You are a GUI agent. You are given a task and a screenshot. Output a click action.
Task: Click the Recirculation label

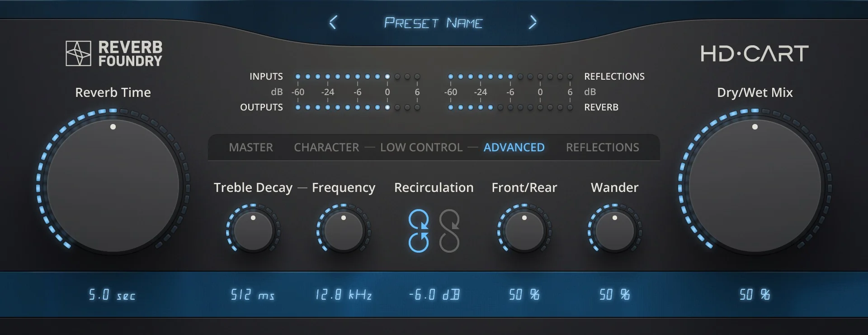coord(434,187)
